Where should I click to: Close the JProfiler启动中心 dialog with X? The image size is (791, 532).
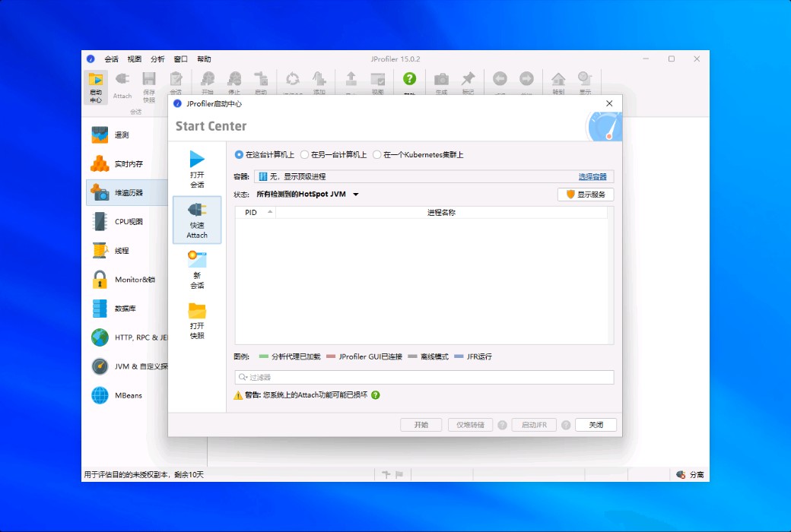609,103
